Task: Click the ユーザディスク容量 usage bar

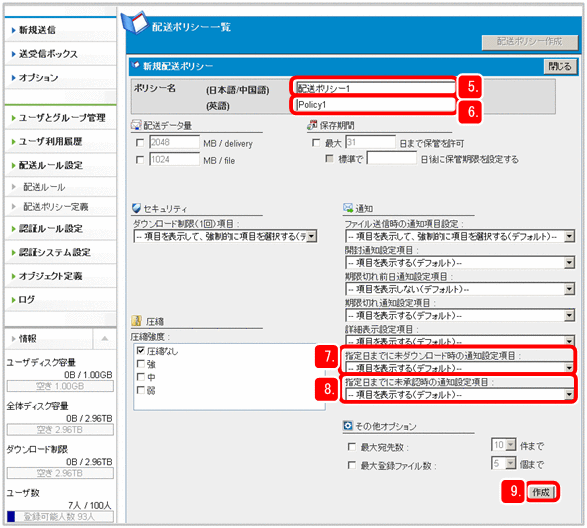Action: coord(60,386)
